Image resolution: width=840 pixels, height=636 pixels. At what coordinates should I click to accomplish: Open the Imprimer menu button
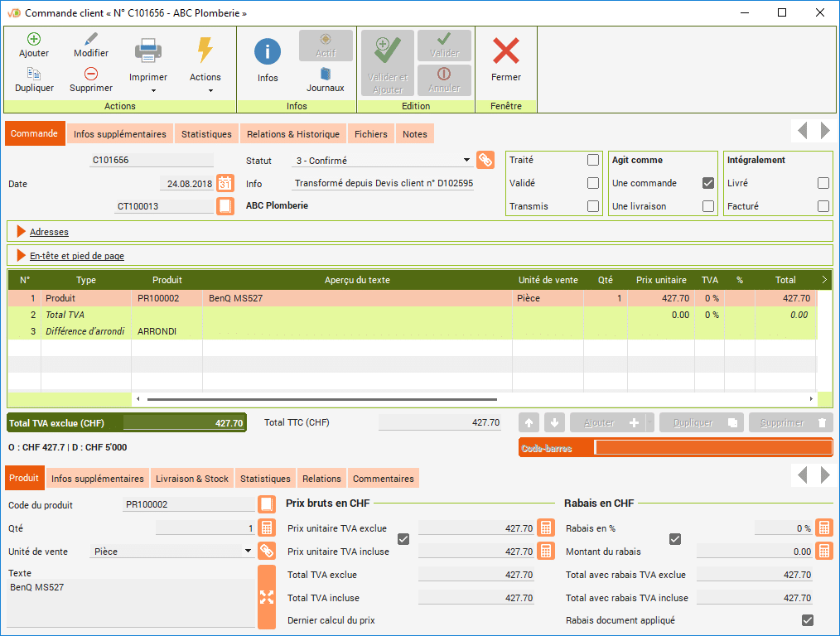[x=148, y=62]
